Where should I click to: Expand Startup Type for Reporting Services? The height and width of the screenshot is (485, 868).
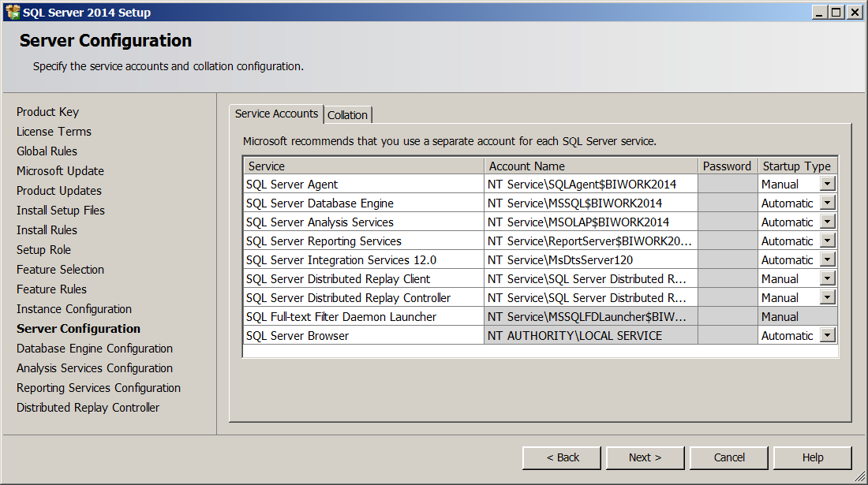click(827, 241)
